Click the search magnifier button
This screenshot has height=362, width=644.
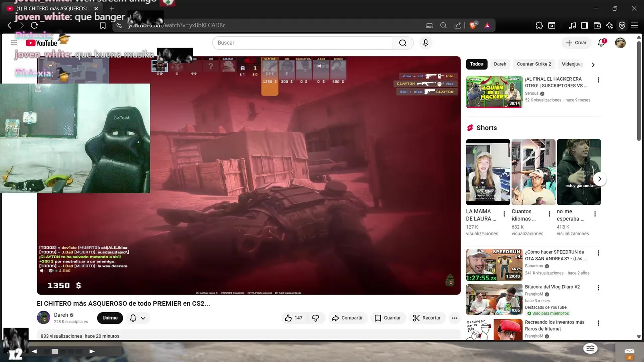point(403,43)
